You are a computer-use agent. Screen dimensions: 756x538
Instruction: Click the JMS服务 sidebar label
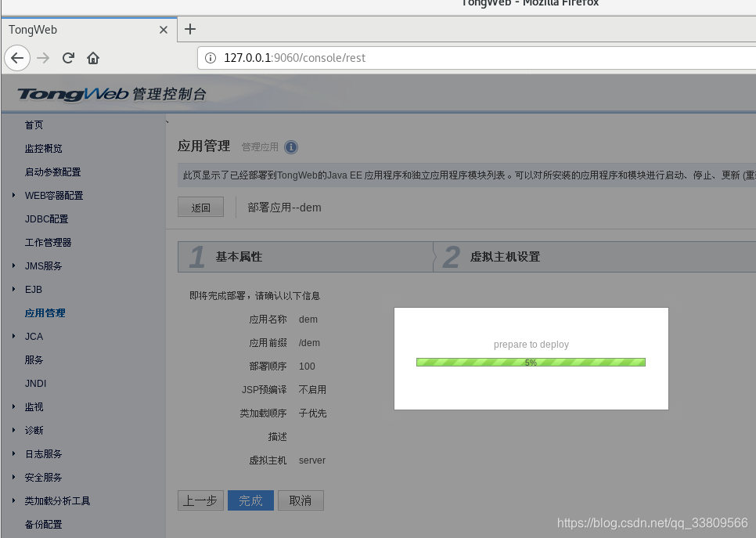[43, 266]
